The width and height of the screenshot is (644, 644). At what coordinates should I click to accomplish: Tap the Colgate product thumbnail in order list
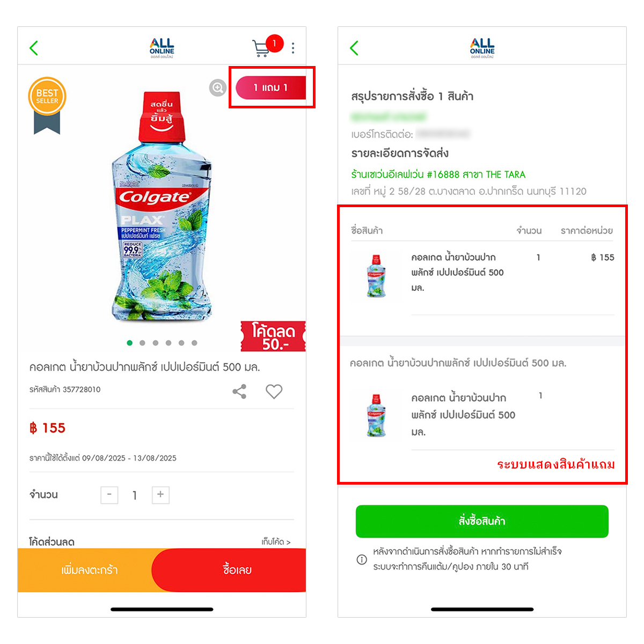click(x=376, y=276)
